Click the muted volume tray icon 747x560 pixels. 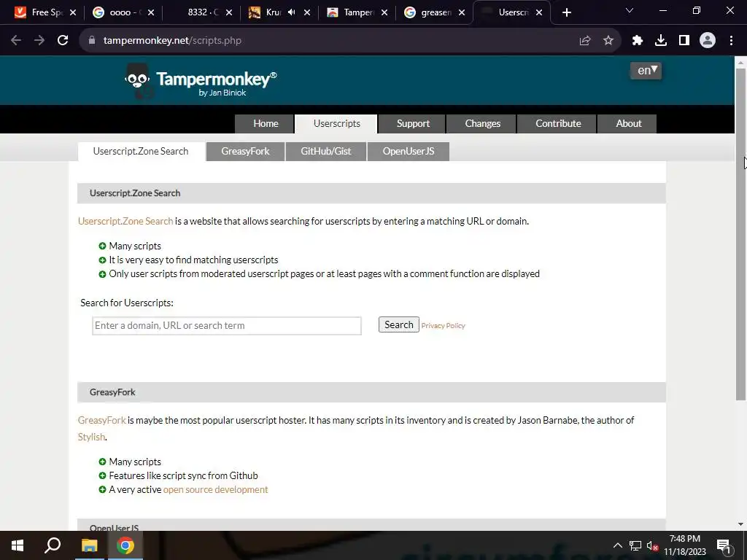point(652,545)
